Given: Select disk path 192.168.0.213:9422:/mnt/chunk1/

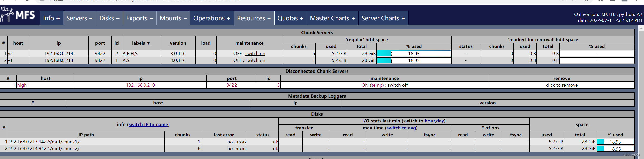Looking at the screenshot, I should (x=44, y=142).
